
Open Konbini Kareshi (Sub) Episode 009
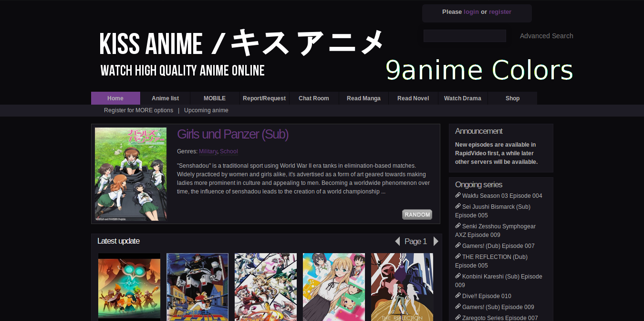499,281
